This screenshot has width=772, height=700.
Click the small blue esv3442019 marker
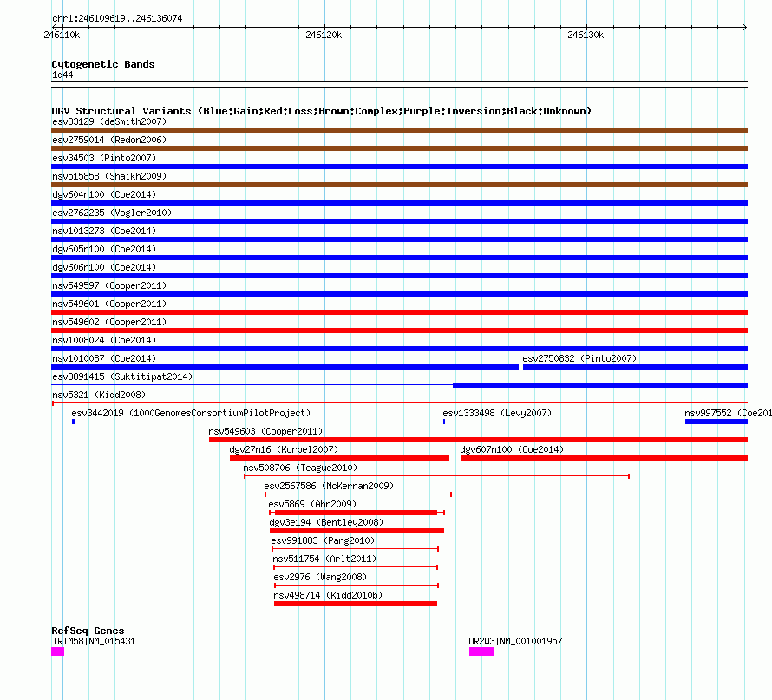pos(74,422)
